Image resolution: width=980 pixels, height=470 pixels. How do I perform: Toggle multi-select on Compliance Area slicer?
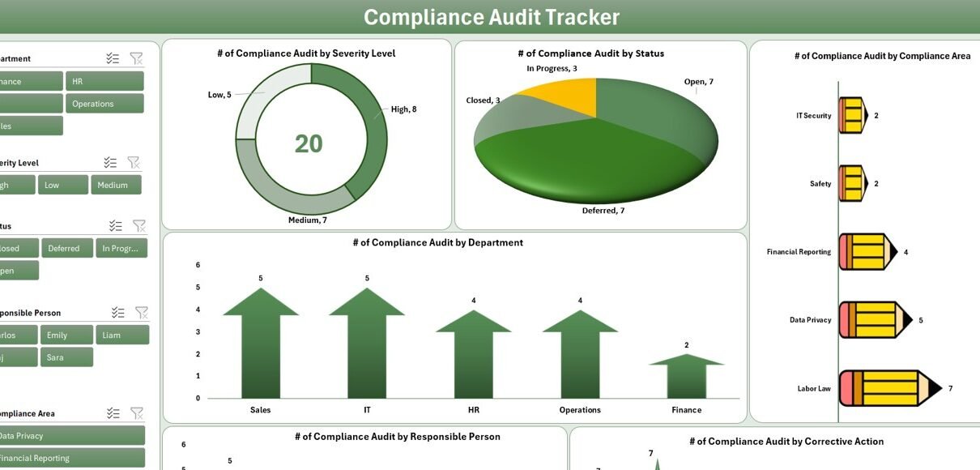[x=113, y=413]
